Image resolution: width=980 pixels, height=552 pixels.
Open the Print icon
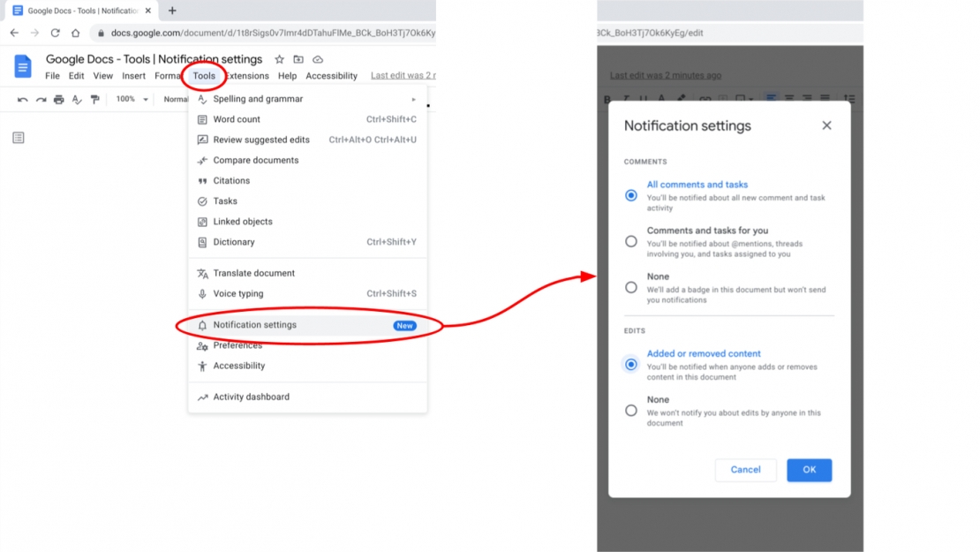[59, 99]
